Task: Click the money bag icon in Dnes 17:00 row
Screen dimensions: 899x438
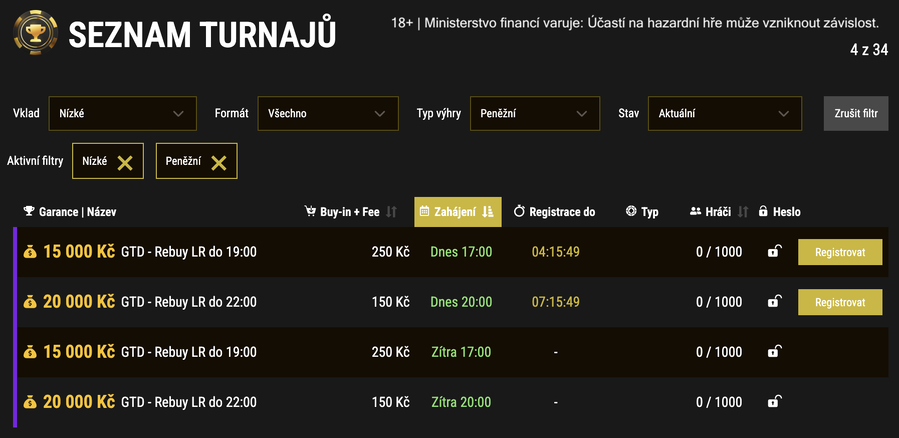Action: [30, 252]
